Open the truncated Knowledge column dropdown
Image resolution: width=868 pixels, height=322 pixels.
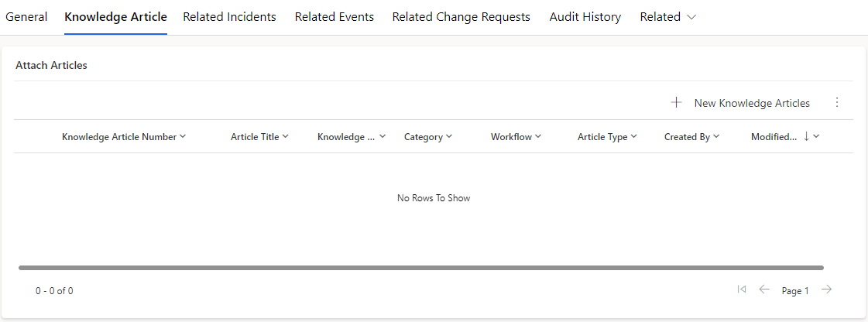pos(383,137)
